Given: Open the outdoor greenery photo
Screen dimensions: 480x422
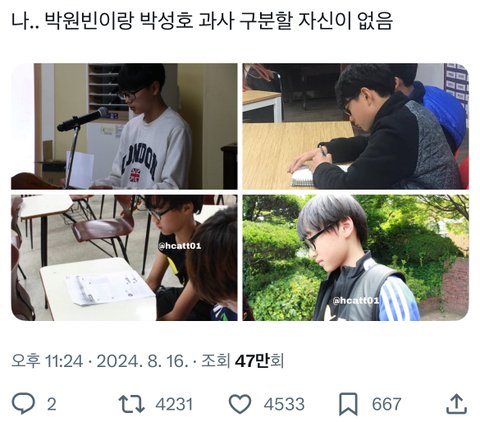Looking at the screenshot, I should point(356,258).
